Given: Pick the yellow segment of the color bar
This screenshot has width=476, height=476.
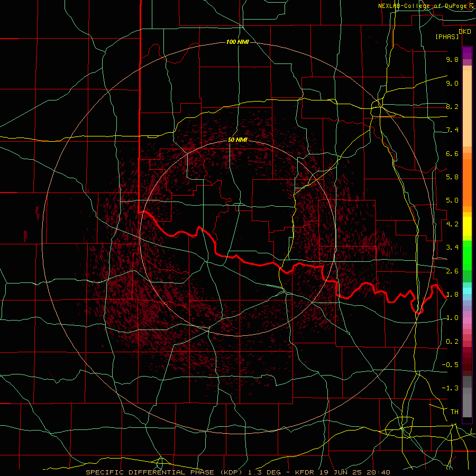Looking at the screenshot, I should coord(467,226).
